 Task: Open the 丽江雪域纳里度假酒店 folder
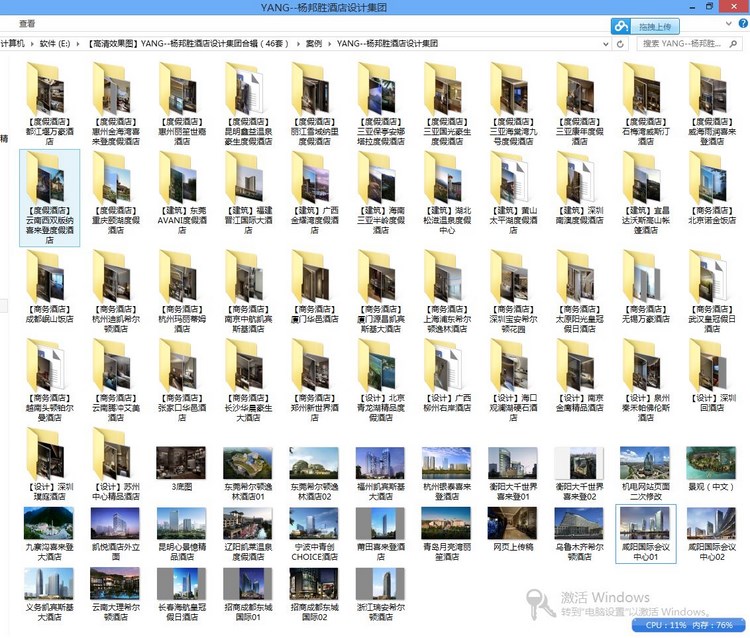tap(314, 104)
